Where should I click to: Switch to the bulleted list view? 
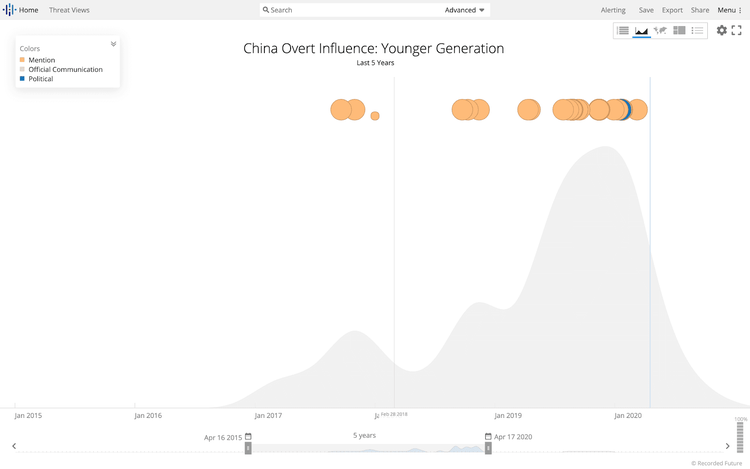tap(698, 31)
